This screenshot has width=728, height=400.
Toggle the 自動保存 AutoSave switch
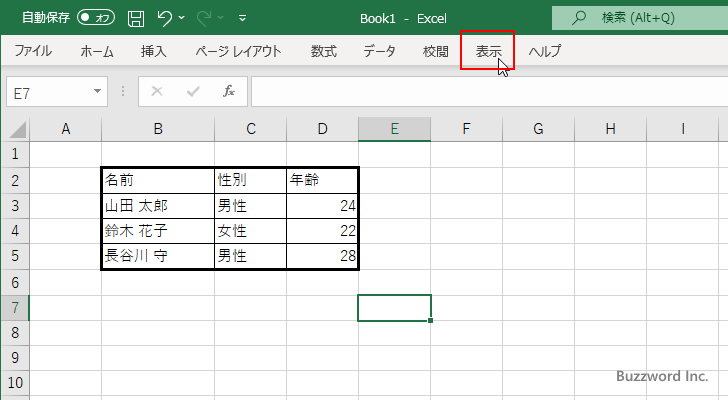96,18
